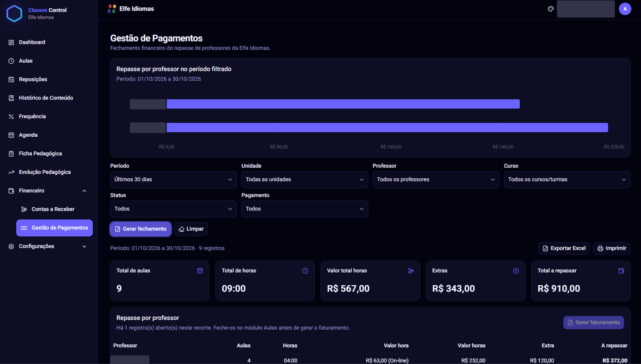Open the Professor filter dropdown
Screen dimensions: 641x364
tap(436, 180)
